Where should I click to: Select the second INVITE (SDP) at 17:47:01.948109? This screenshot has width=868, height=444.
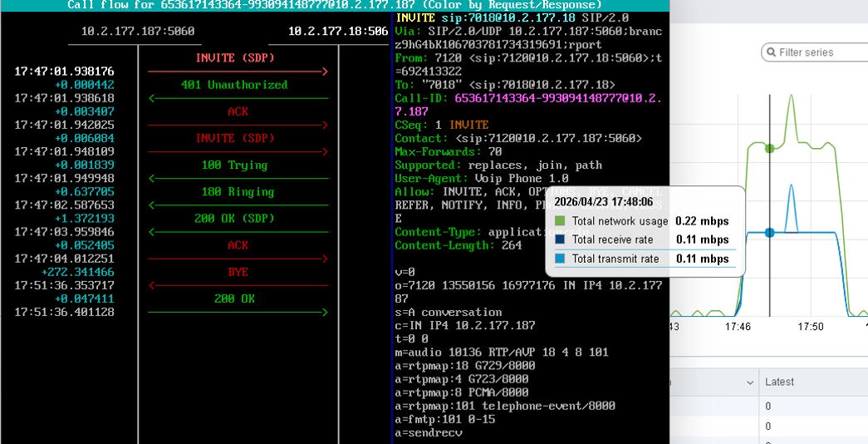235,138
